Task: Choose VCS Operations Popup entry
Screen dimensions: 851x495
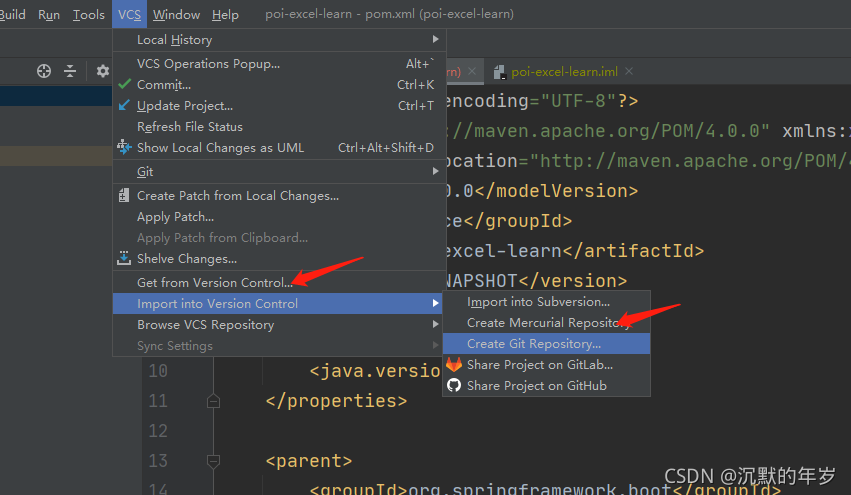Action: tap(280, 64)
